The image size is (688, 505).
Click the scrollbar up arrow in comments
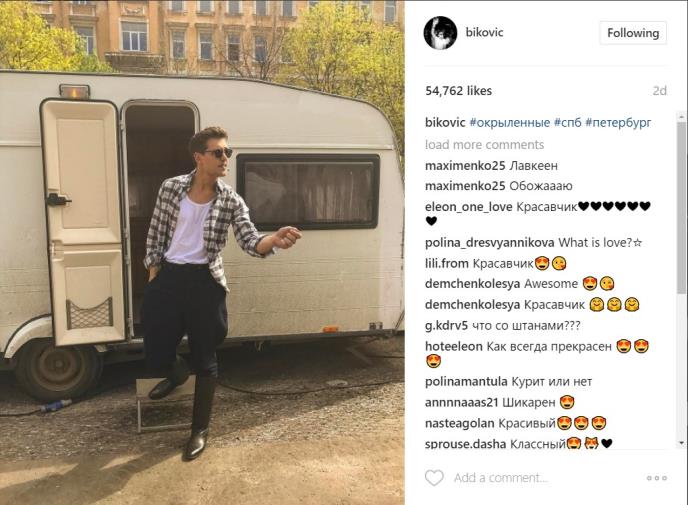click(682, 117)
